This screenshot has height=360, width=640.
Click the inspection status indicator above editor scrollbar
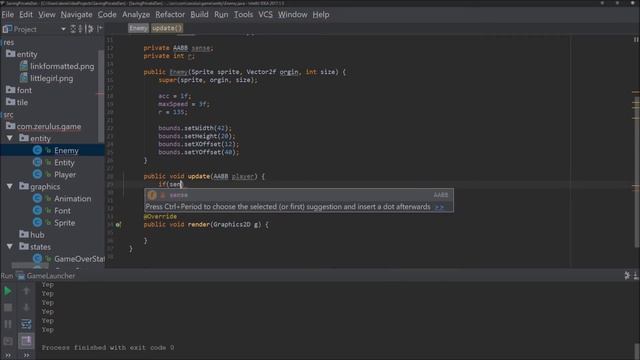point(636,40)
